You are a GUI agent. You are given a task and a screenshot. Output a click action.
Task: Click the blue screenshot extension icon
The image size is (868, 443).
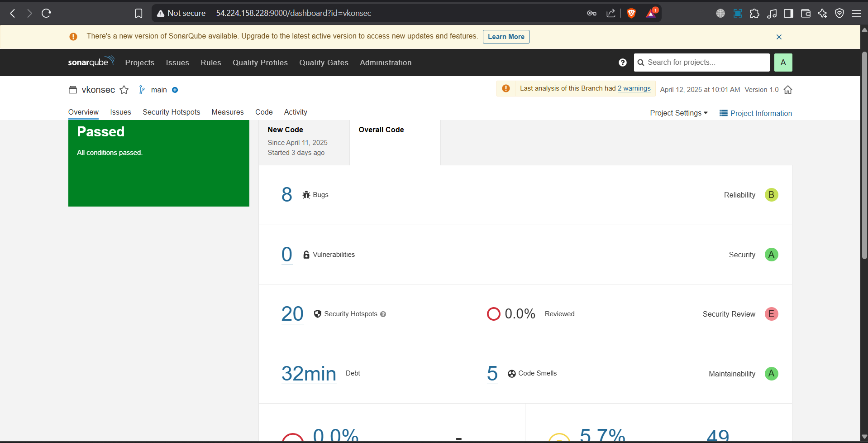point(738,14)
